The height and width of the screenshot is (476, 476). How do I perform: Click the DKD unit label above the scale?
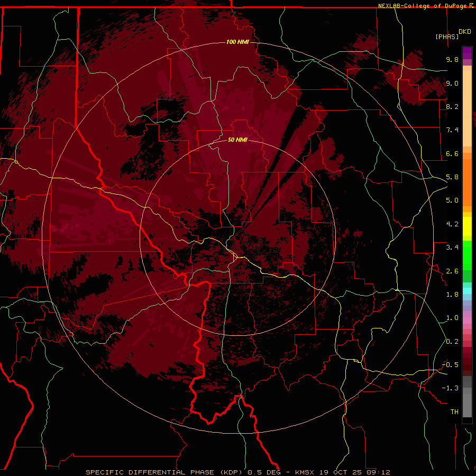[x=465, y=32]
